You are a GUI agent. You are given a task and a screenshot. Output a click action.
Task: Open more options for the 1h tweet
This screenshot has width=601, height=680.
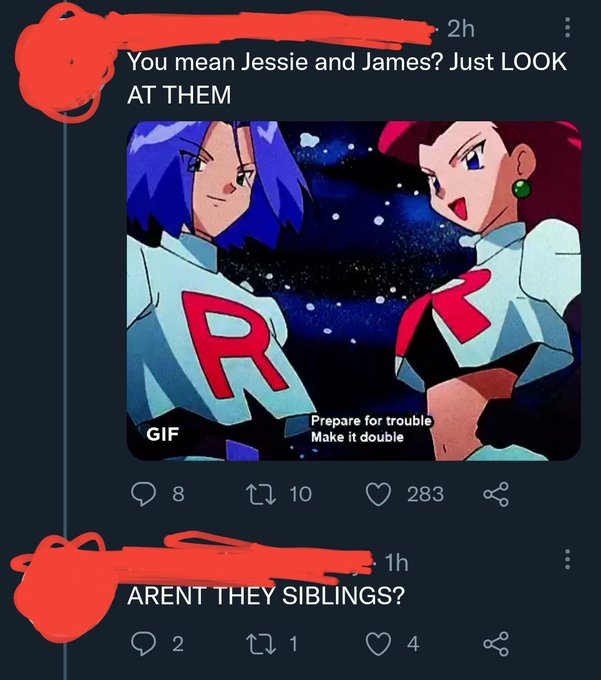point(567,559)
